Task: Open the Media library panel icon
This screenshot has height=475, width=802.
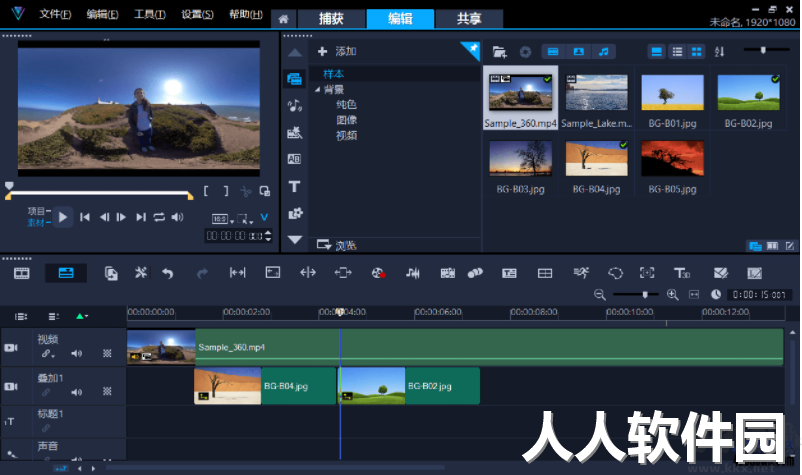Action: (x=294, y=79)
